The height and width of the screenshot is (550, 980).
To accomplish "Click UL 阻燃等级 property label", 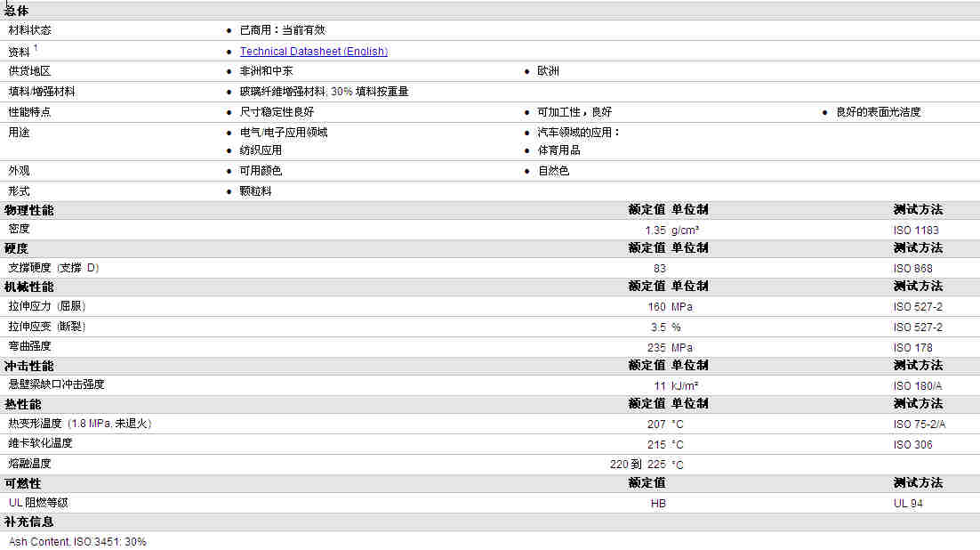I will [38, 503].
